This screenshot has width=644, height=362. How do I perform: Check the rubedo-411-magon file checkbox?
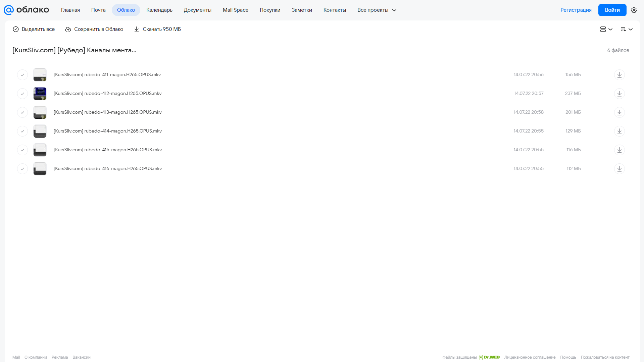[x=22, y=75]
